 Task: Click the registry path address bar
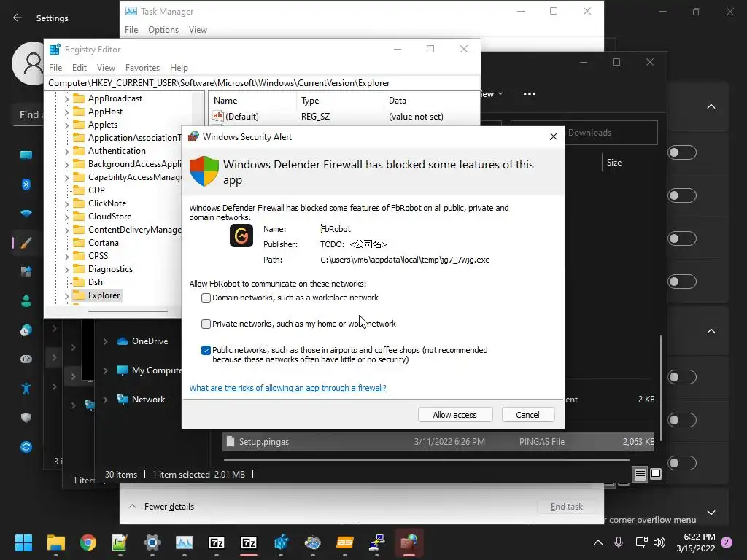262,83
